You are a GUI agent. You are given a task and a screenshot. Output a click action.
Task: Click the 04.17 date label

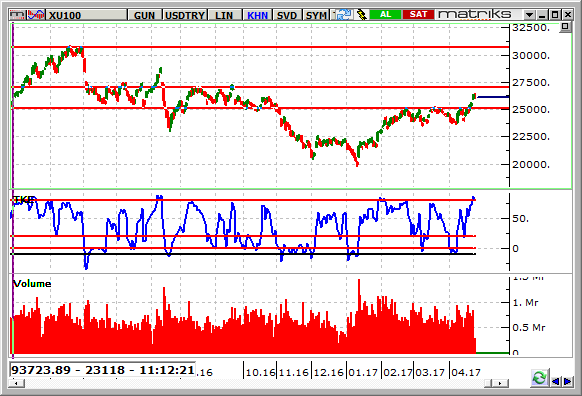coord(466,372)
